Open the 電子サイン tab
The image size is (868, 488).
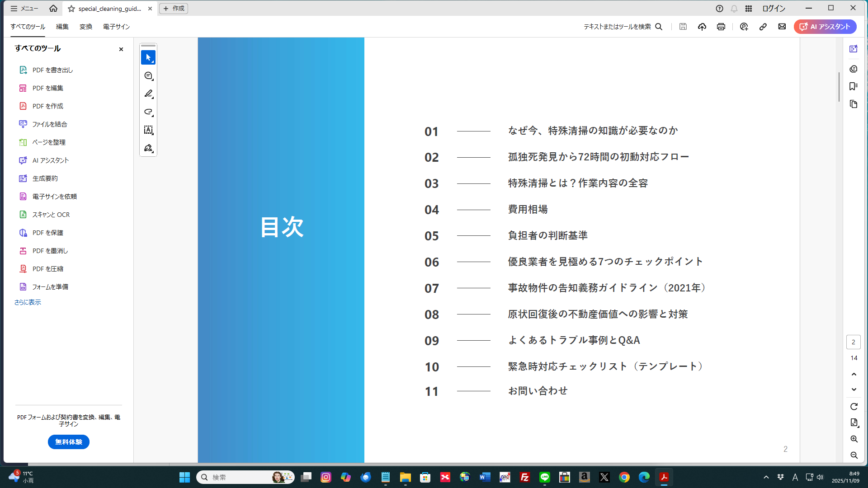click(x=116, y=27)
